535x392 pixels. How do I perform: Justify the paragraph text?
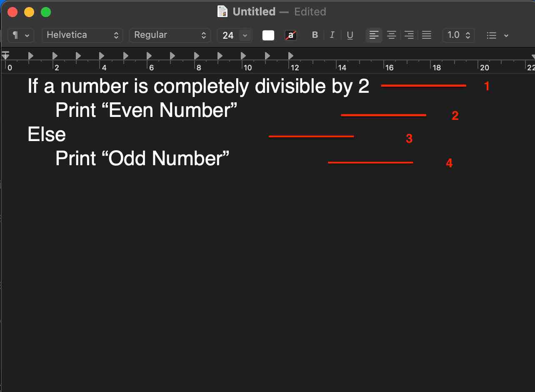tap(426, 35)
